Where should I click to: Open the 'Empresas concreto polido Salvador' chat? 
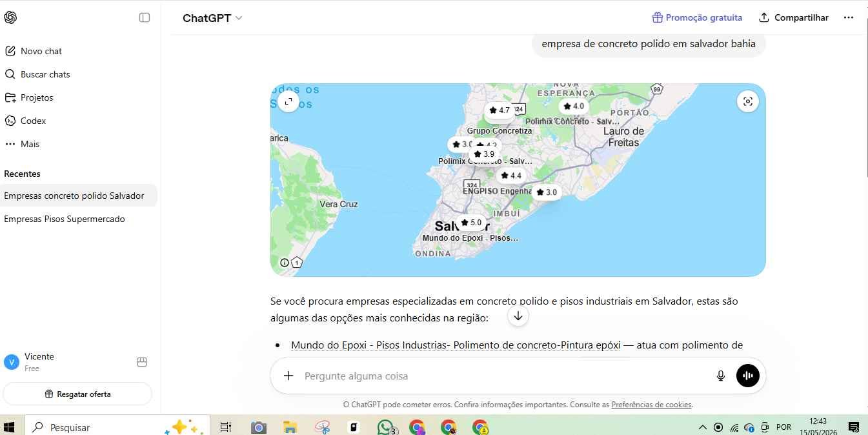(x=79, y=196)
